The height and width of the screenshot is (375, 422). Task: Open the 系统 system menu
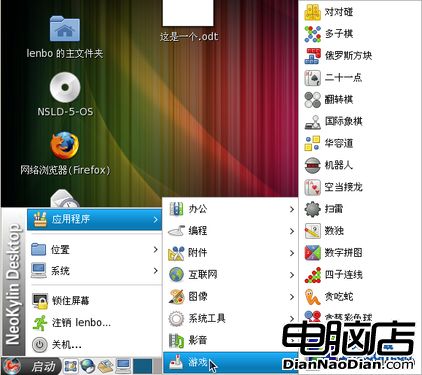(95, 270)
